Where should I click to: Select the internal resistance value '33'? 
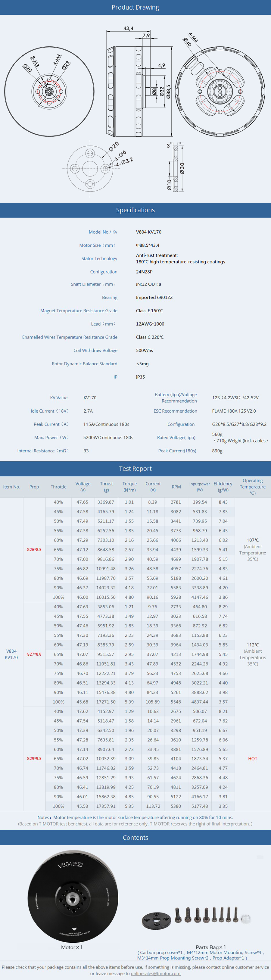[86, 451]
